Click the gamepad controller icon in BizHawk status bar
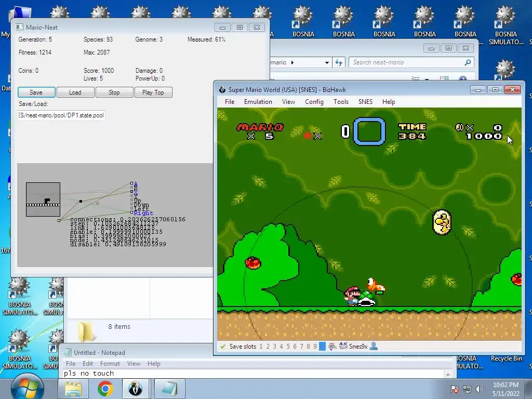 tap(332, 347)
